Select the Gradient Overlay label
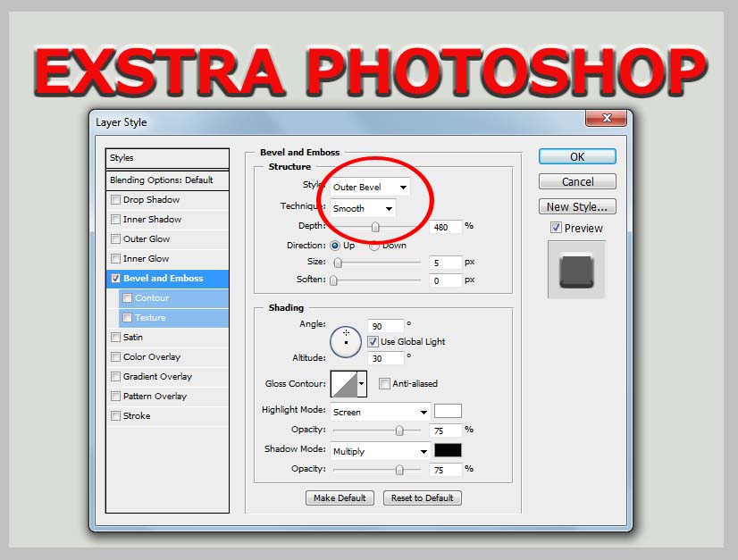The image size is (738, 560). 157,377
